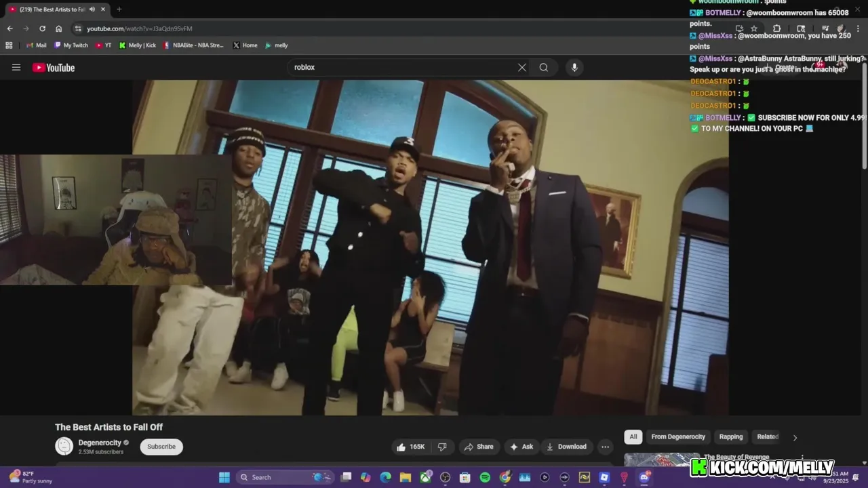Viewport: 868px width, 488px height.
Task: Open Google Chrome from the taskbar
Action: pos(505,477)
